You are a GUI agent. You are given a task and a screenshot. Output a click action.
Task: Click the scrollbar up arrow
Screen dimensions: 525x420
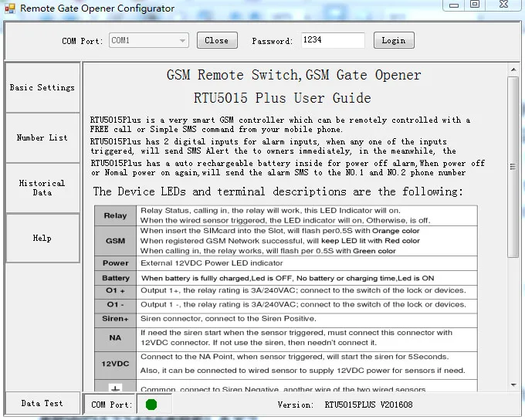coord(513,69)
